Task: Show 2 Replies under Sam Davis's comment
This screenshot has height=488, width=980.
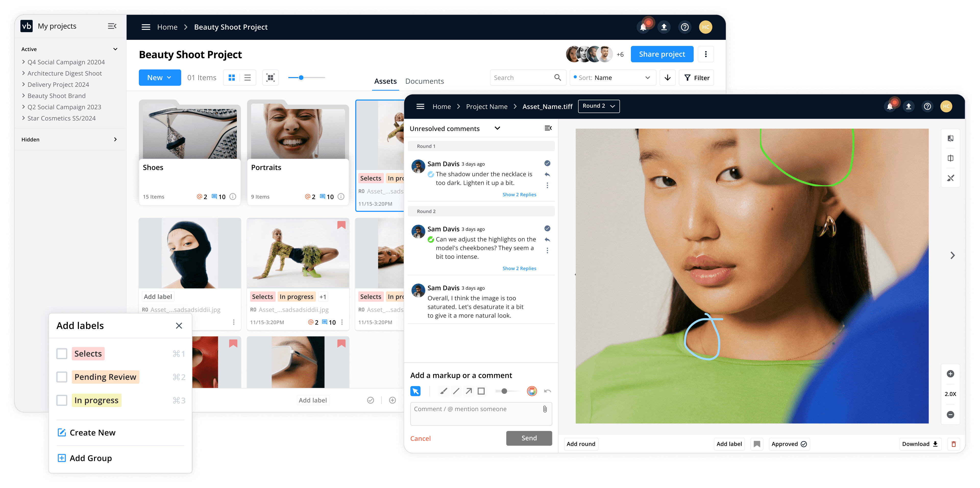Action: coord(519,194)
